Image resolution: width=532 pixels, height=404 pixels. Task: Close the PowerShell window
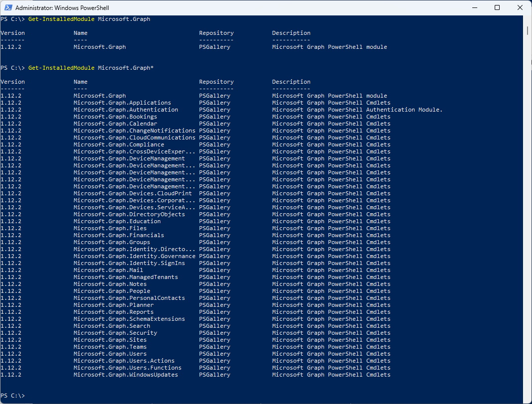click(x=520, y=7)
